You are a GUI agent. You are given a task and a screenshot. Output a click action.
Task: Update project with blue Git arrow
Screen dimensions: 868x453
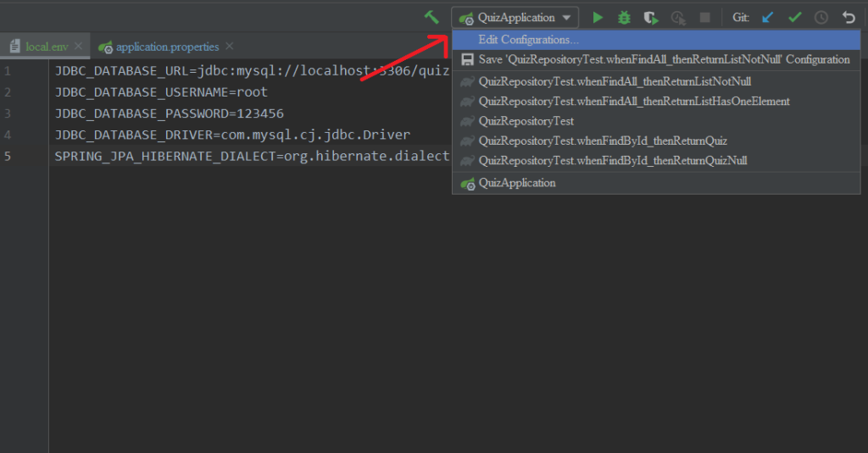point(768,17)
